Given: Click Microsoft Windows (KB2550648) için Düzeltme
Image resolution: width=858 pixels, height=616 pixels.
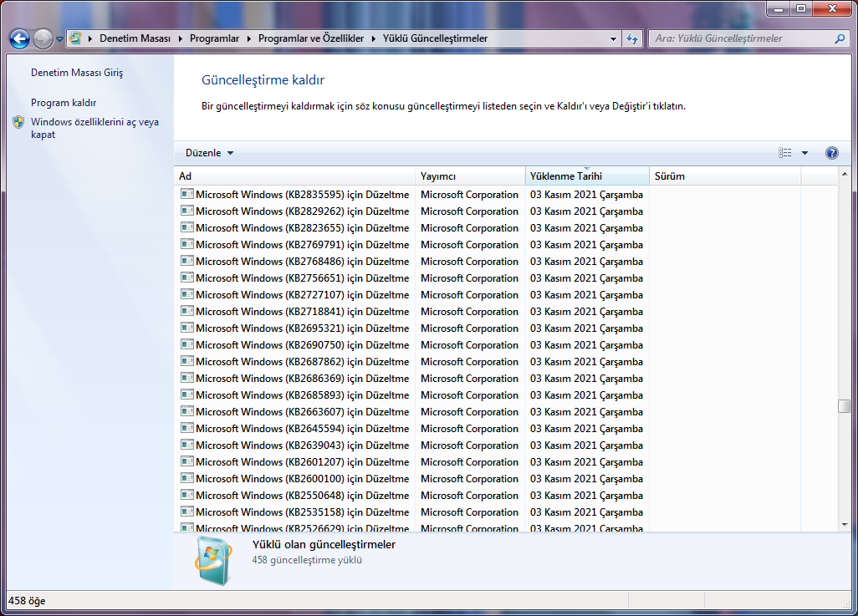Looking at the screenshot, I should 302,496.
